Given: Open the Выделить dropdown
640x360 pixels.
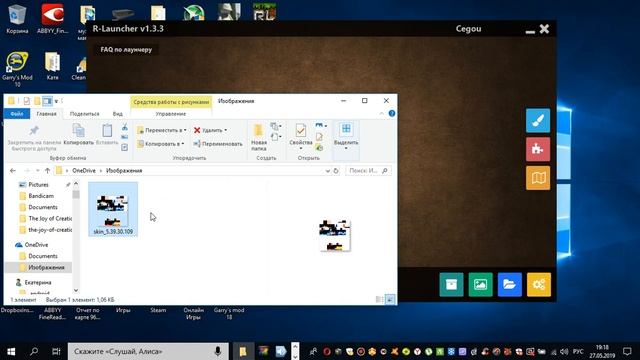Looking at the screenshot, I should 346,137.
